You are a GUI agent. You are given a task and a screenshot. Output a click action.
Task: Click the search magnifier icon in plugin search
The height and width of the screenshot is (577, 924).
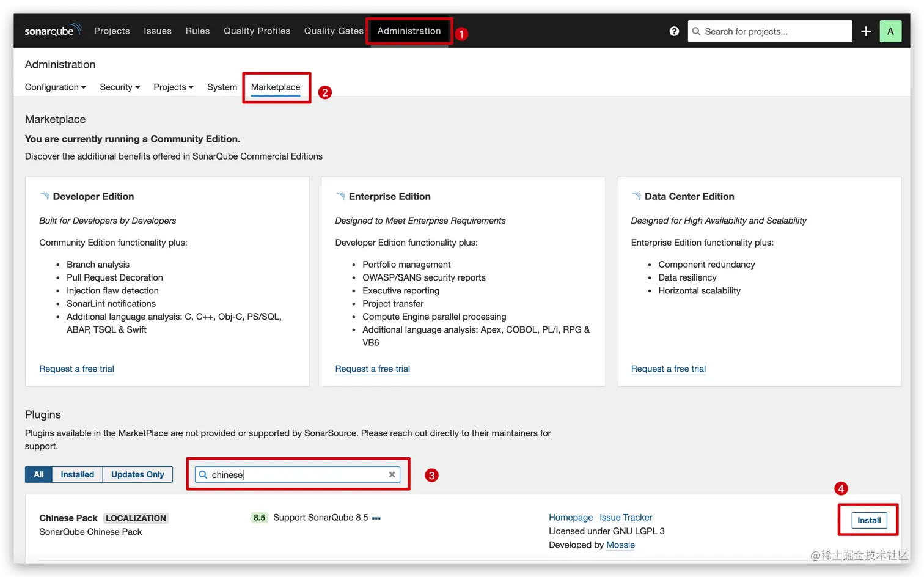203,474
